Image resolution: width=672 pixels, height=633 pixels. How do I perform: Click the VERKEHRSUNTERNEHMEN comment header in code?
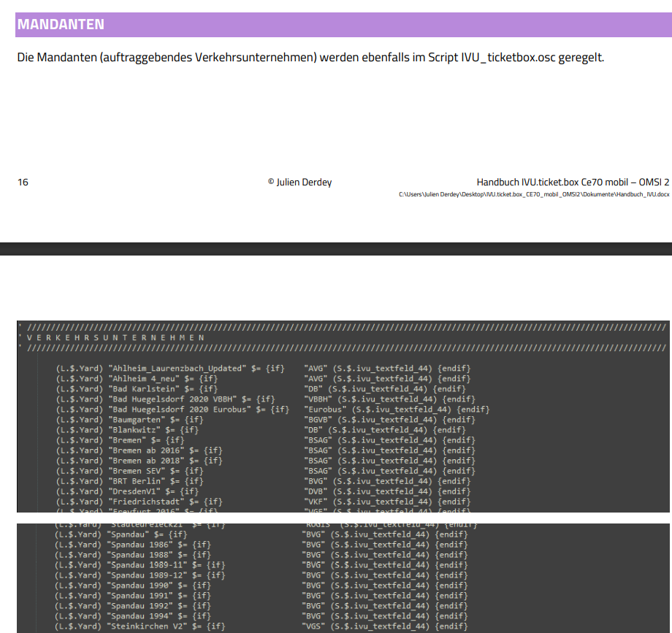(x=115, y=338)
